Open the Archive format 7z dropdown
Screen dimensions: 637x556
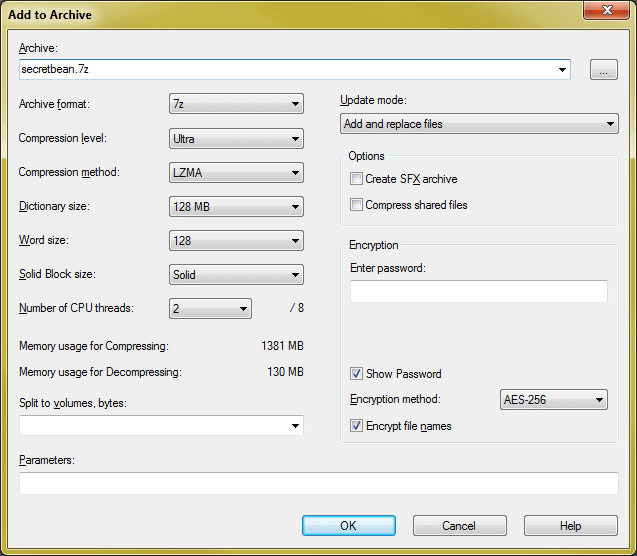tap(236, 104)
